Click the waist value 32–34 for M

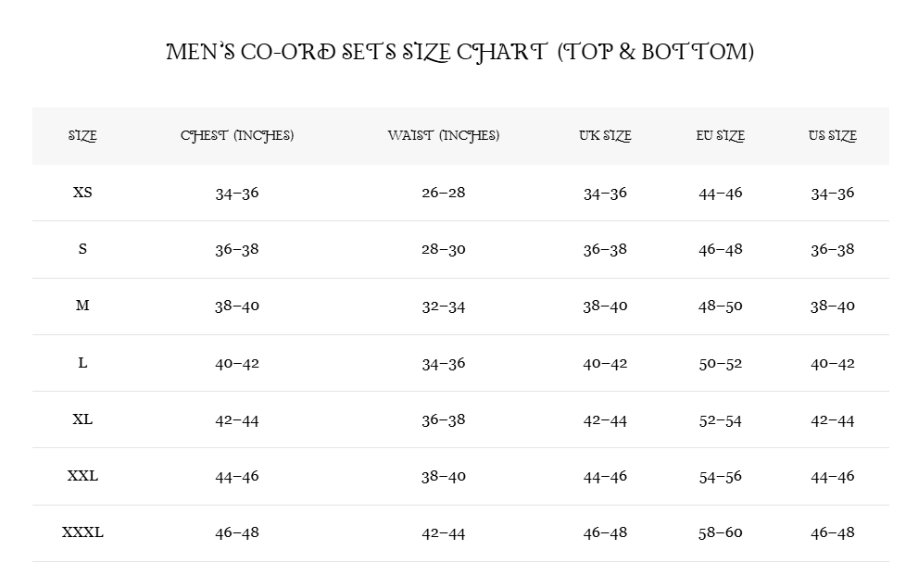tap(444, 306)
